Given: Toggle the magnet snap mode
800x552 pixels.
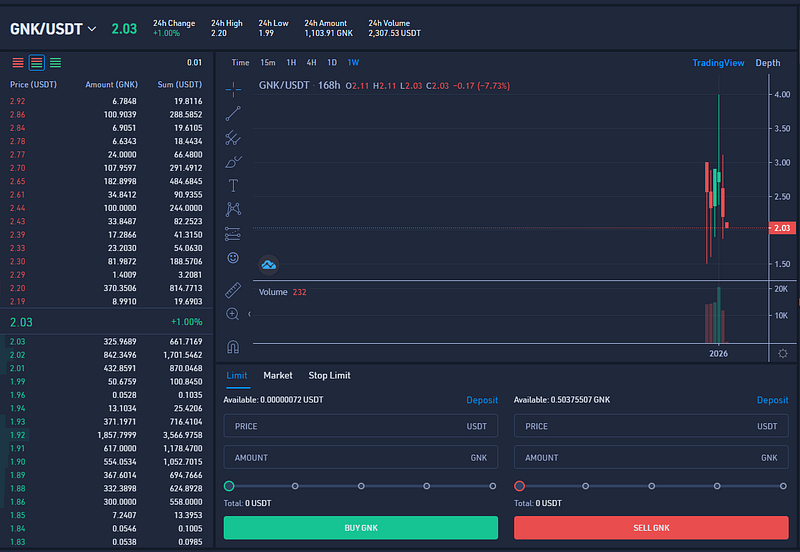Looking at the screenshot, I should (233, 346).
